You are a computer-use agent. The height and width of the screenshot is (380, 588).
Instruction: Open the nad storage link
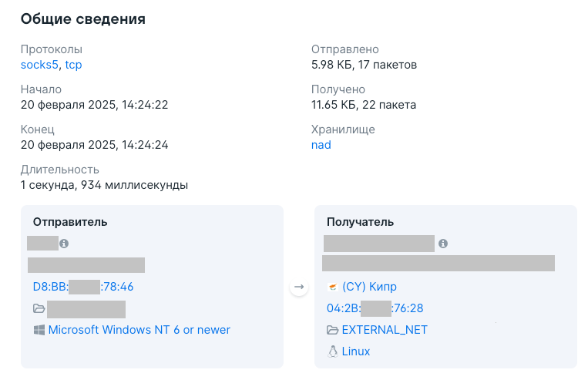tap(321, 145)
